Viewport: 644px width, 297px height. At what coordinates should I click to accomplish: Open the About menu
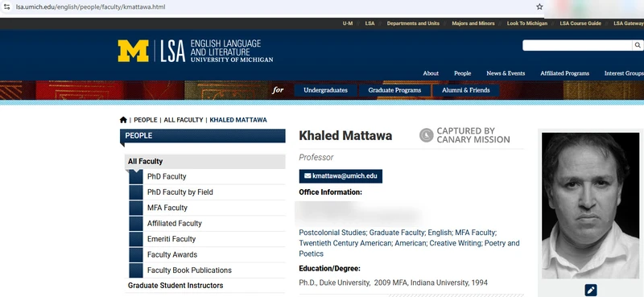point(431,73)
